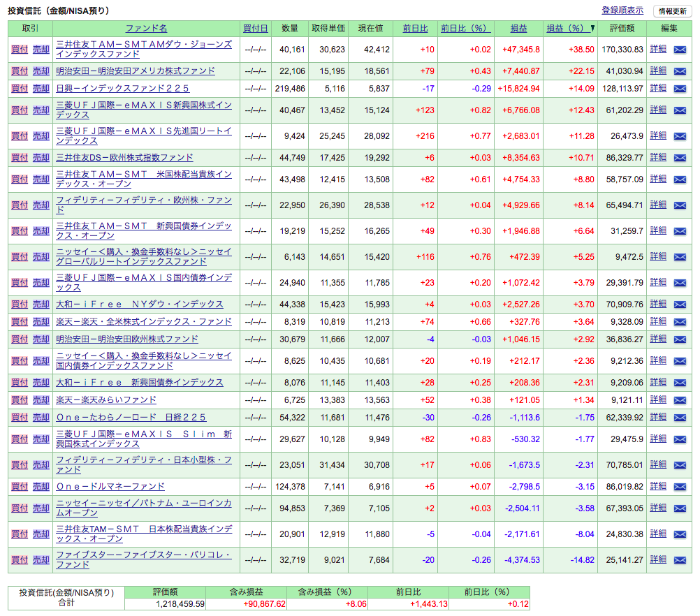The image size is (700, 616).
Task: Sort by 損益 column header
Action: (519, 29)
